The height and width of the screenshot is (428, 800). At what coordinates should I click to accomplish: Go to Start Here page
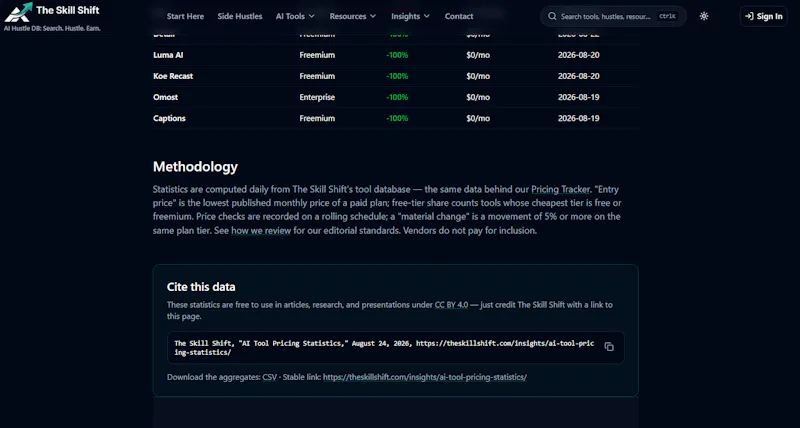tap(185, 16)
